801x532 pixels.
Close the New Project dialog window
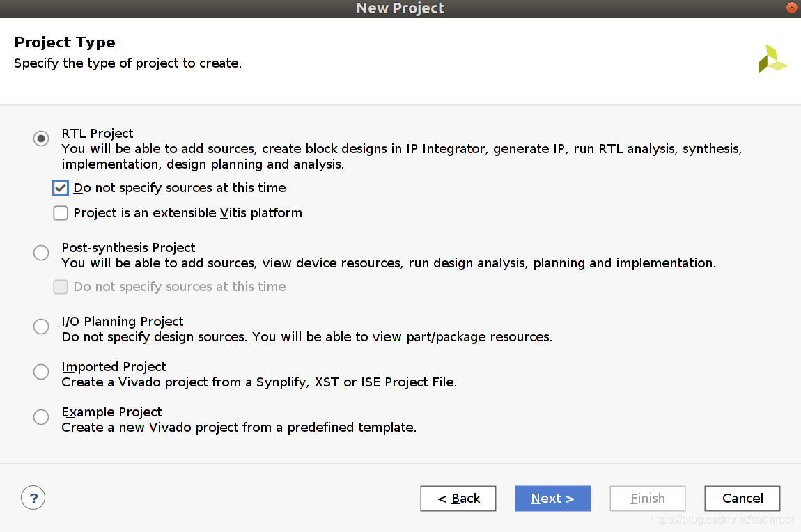(x=792, y=8)
